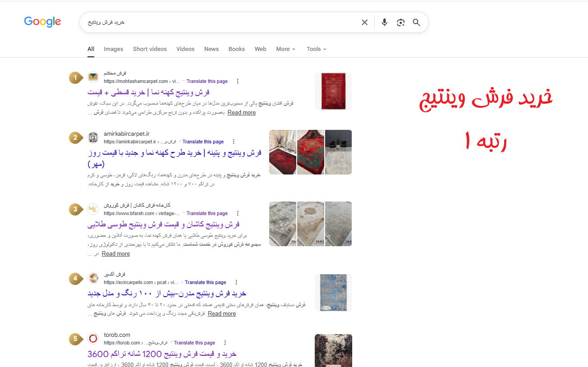The width and height of the screenshot is (588, 367).
Task: Open the bfarsh.com result title link
Action: pyautogui.click(x=163, y=224)
